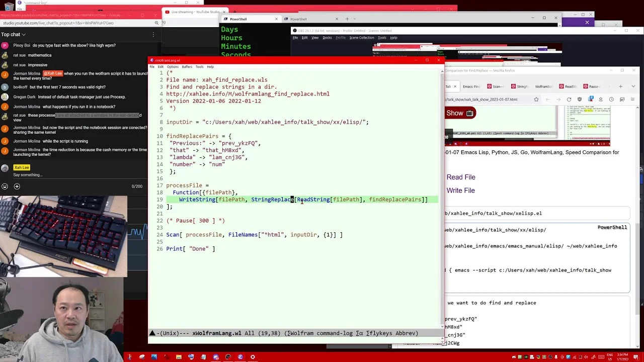The height and width of the screenshot is (362, 644).
Task: Click the Scan processFile line 24
Action: 254,235
